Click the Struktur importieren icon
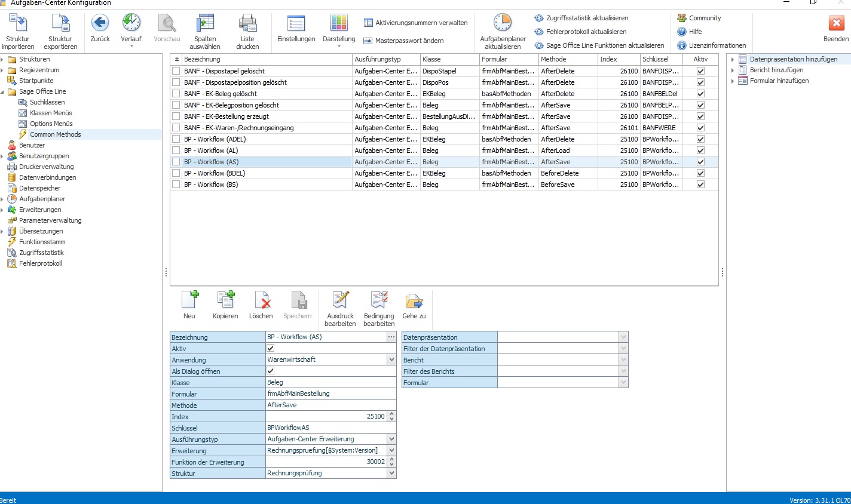Viewport: 851px width, 504px height. (18, 23)
